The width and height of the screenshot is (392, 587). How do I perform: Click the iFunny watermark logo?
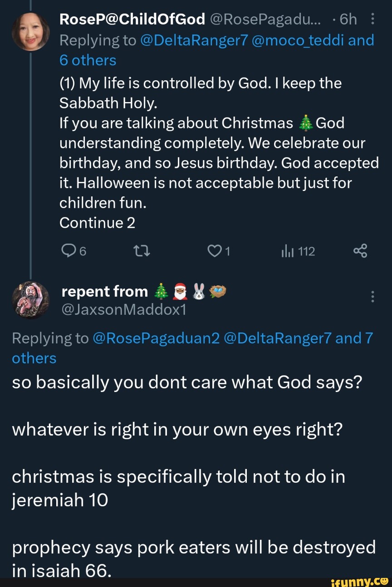pyautogui.click(x=359, y=580)
